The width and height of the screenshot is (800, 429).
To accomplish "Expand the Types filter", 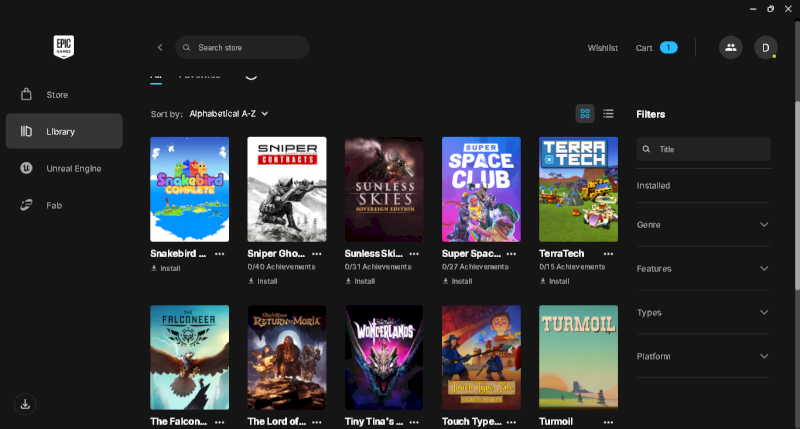I will 703,312.
